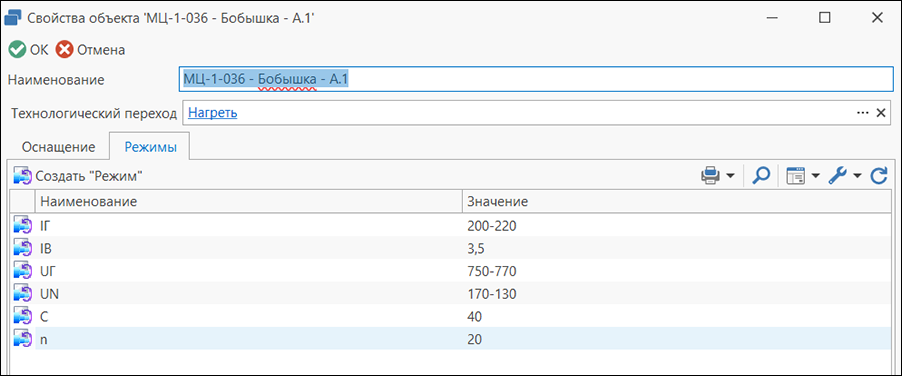
Task: Click the icon of the IГ row
Action: click(x=22, y=227)
